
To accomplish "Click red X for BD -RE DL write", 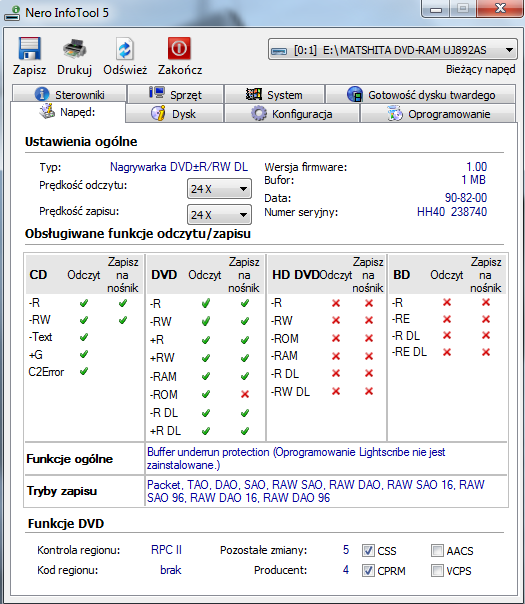I will [486, 352].
